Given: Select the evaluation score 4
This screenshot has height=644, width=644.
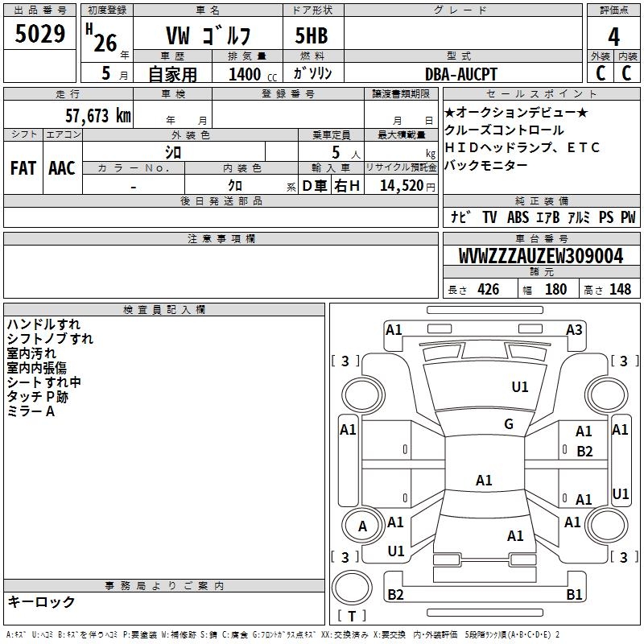Looking at the screenshot, I should click(613, 37).
